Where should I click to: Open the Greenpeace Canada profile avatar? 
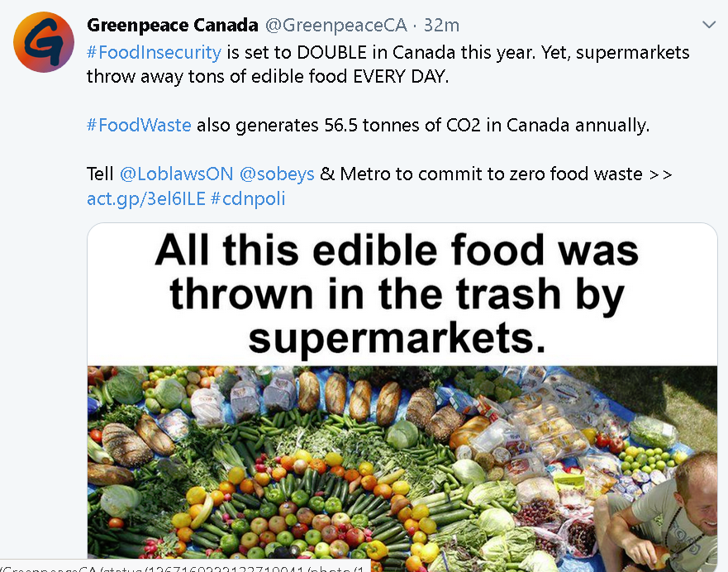click(x=44, y=42)
